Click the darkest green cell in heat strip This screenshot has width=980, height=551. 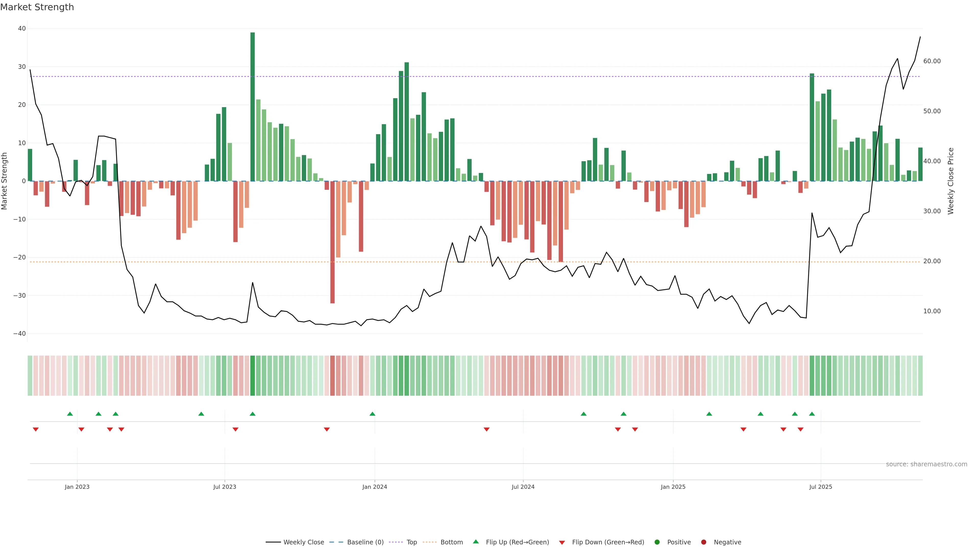tap(253, 375)
